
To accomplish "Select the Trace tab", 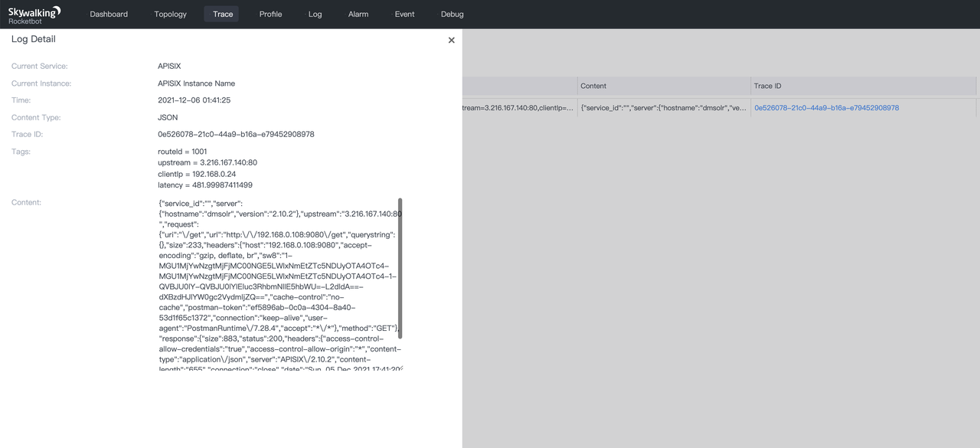I will click(x=222, y=14).
